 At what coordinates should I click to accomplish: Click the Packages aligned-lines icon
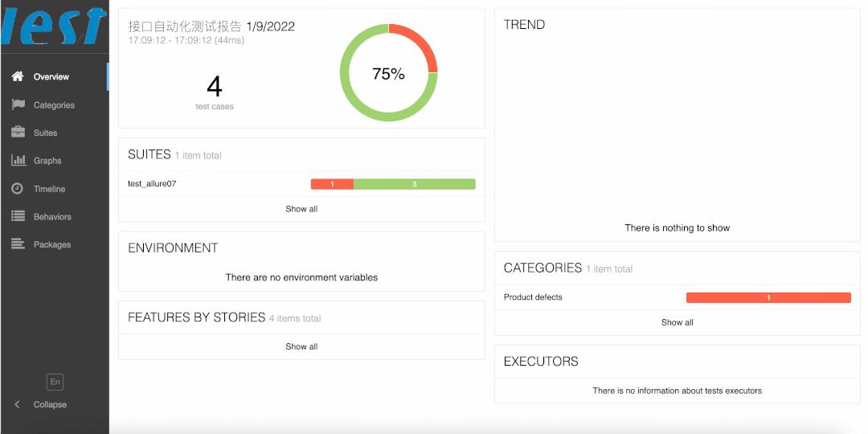pyautogui.click(x=18, y=244)
